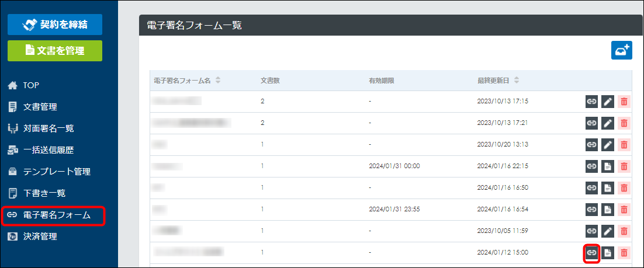Copy link for row updated 2023/10/20 13:13

(591, 144)
